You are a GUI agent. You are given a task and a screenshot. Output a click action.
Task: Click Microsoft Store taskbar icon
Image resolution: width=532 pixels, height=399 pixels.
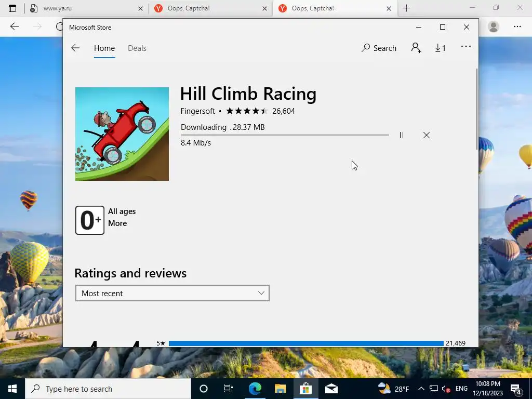(x=305, y=389)
